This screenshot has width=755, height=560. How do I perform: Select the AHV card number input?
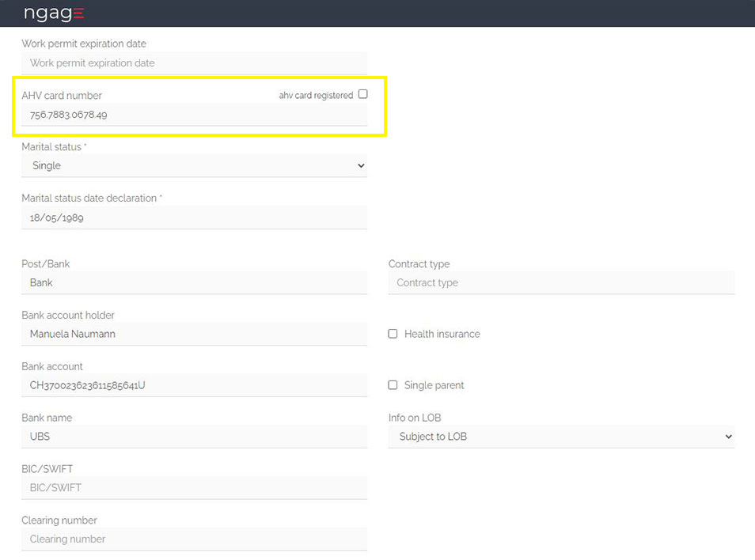pos(194,115)
